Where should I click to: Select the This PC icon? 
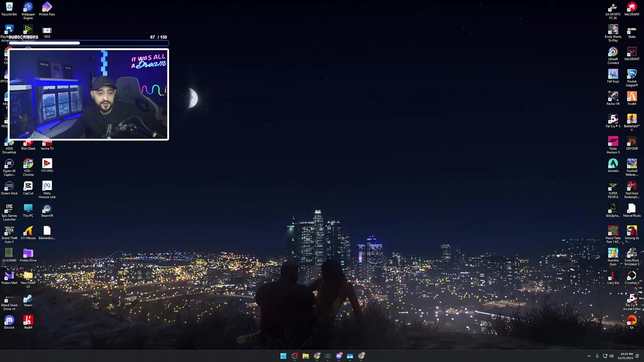pyautogui.click(x=28, y=211)
